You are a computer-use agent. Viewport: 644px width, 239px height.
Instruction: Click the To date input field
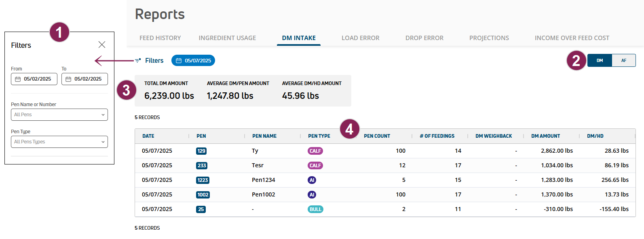click(x=84, y=79)
